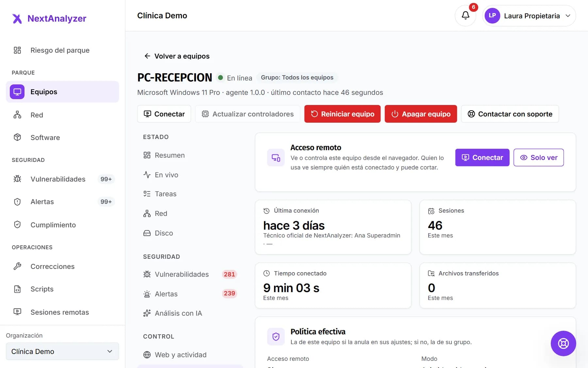Go to Red in the left sidebar
The width and height of the screenshot is (588, 368).
coord(62,115)
